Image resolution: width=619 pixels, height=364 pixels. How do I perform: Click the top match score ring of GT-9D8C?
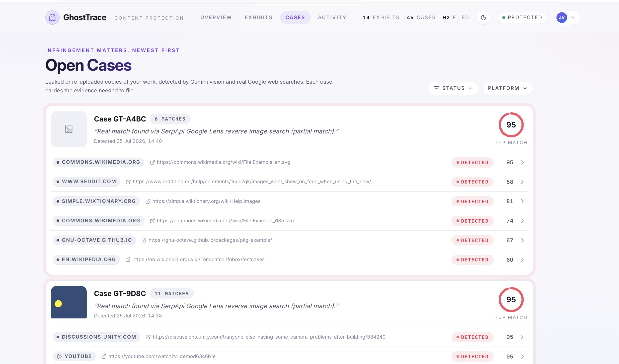click(x=511, y=300)
